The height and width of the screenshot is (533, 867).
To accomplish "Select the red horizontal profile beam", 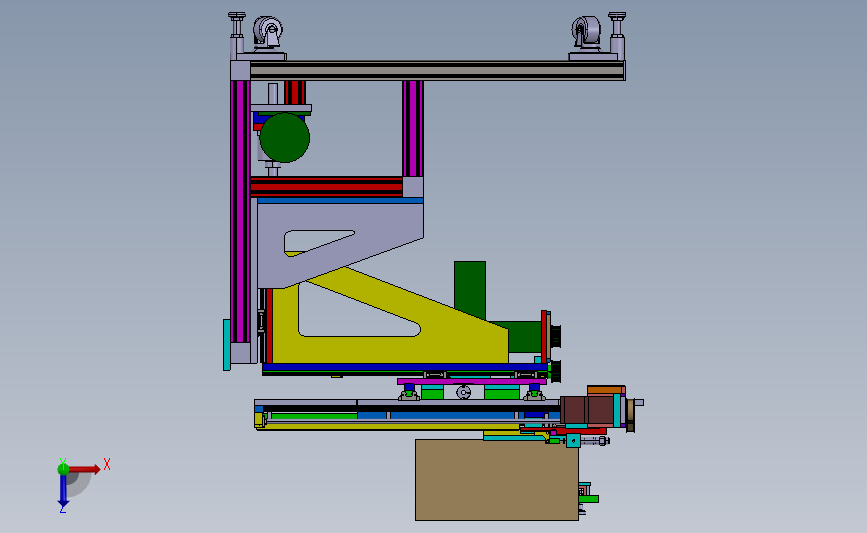I will click(x=326, y=187).
